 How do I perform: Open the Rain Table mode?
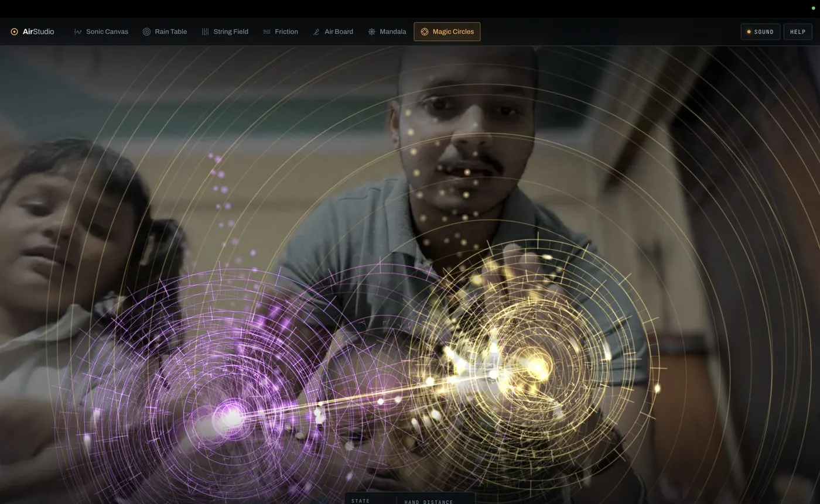point(165,32)
